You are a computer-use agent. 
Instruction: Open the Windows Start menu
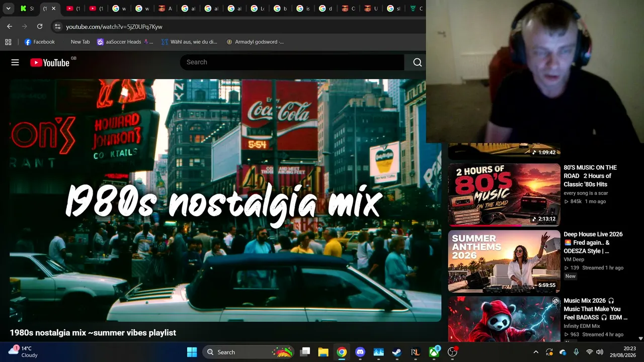(x=192, y=352)
